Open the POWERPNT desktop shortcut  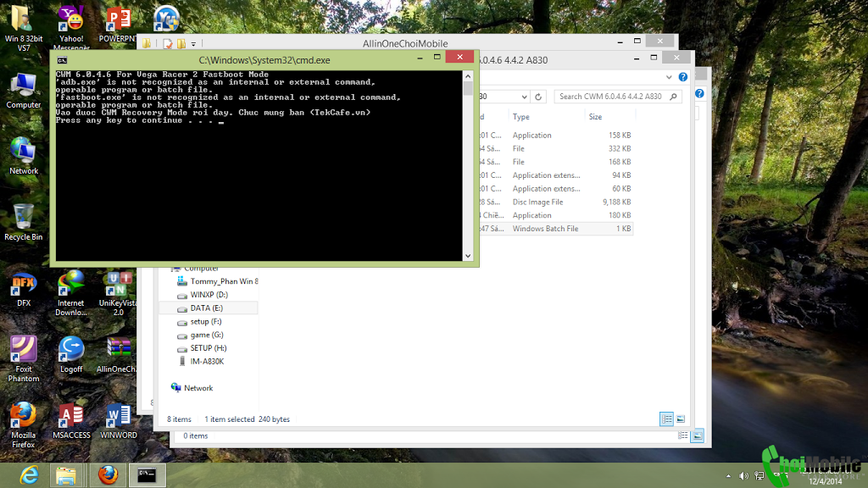tap(118, 25)
